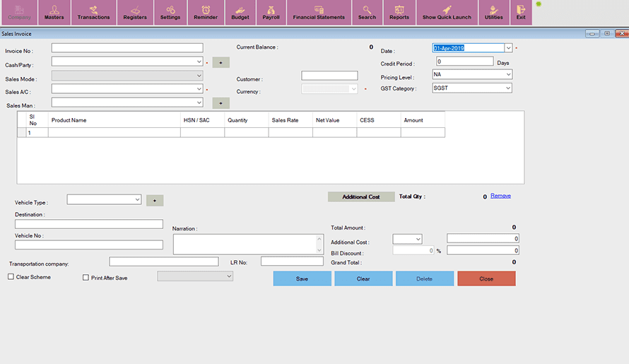The width and height of the screenshot is (629, 364).
Task: Expand the Cash/Party dropdown
Action: (199, 61)
